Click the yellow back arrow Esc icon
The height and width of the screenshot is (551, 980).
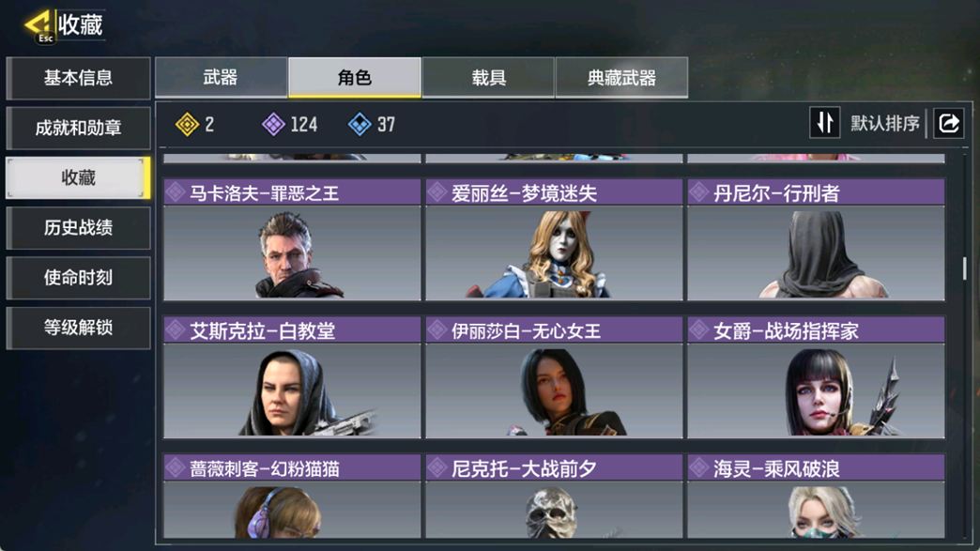pos(40,26)
